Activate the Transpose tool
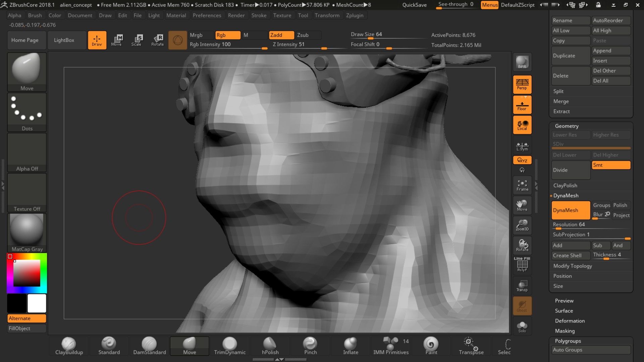 [471, 346]
